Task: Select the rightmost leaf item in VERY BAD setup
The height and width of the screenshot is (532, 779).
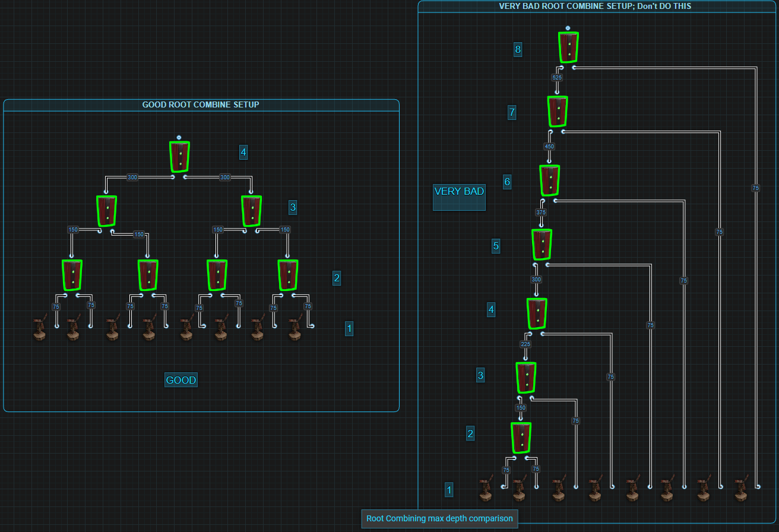Action: tap(740, 489)
